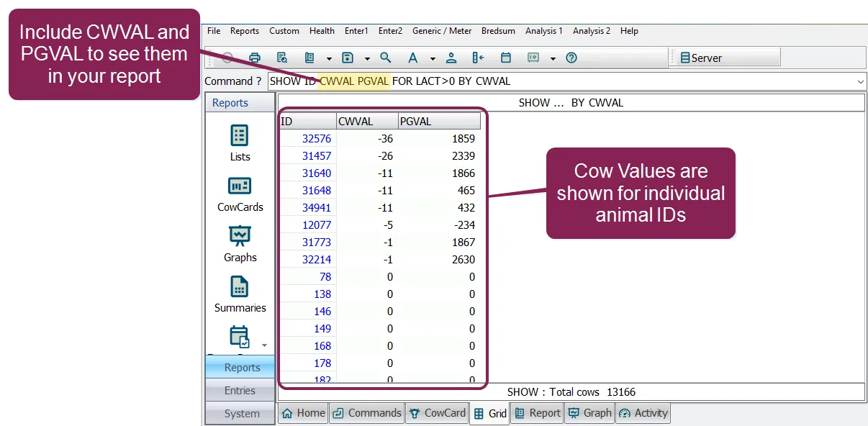Open cow ID 32576 link
The width and height of the screenshot is (868, 426).
coord(317,139)
